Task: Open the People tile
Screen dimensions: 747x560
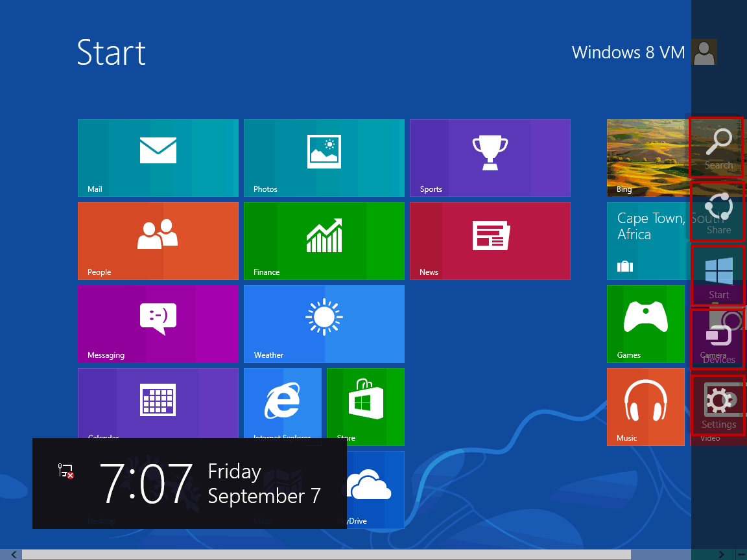Action: point(158,241)
